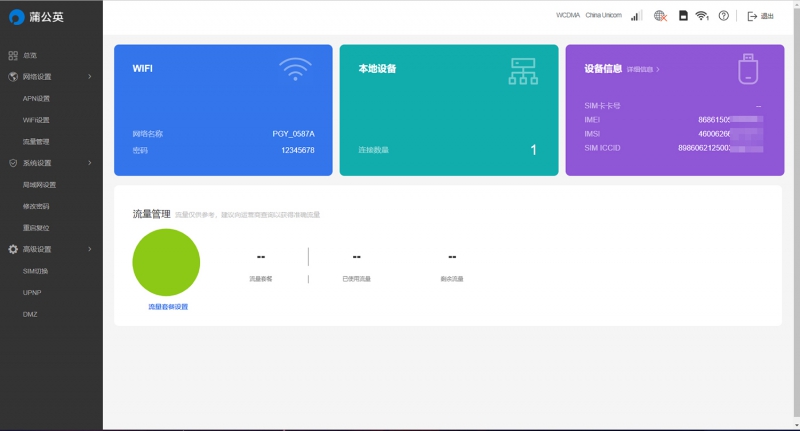Select 流量管理 in the sidebar menu
This screenshot has height=431, width=800.
[36, 142]
